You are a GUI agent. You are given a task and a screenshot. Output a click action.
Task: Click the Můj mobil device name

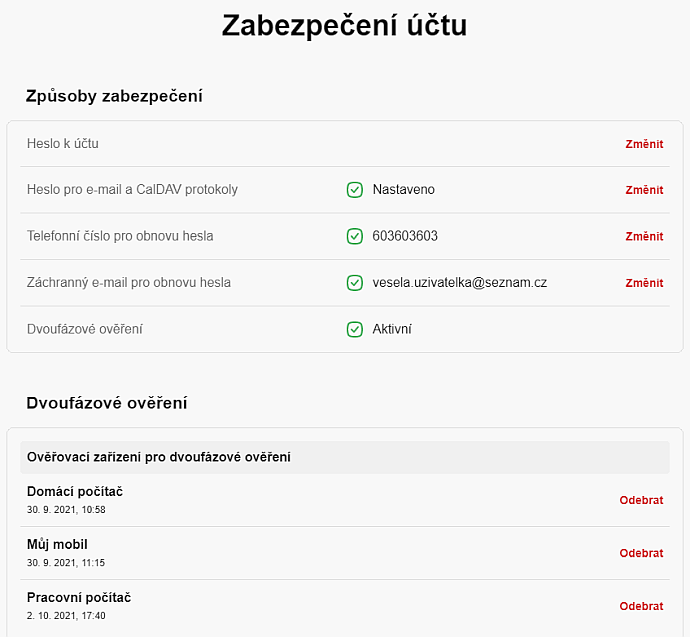point(57,545)
